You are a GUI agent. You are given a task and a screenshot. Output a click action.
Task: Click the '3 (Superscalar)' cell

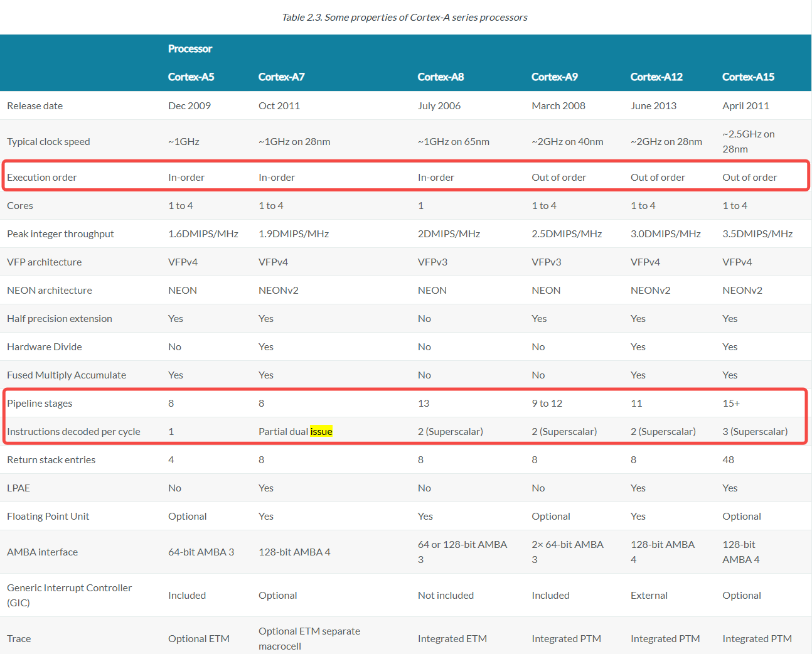pyautogui.click(x=755, y=432)
